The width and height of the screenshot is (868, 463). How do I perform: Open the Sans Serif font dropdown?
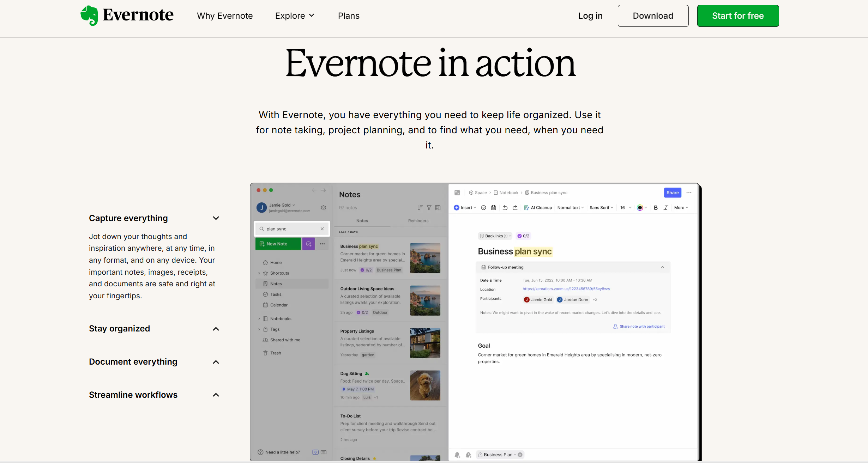click(x=601, y=208)
